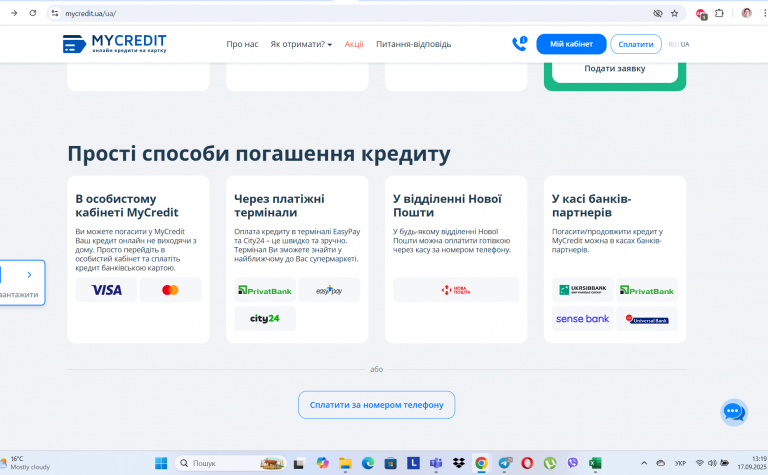Click PrivatBank logo under partner banks
Screen dimensions: 768x475
[647, 290]
